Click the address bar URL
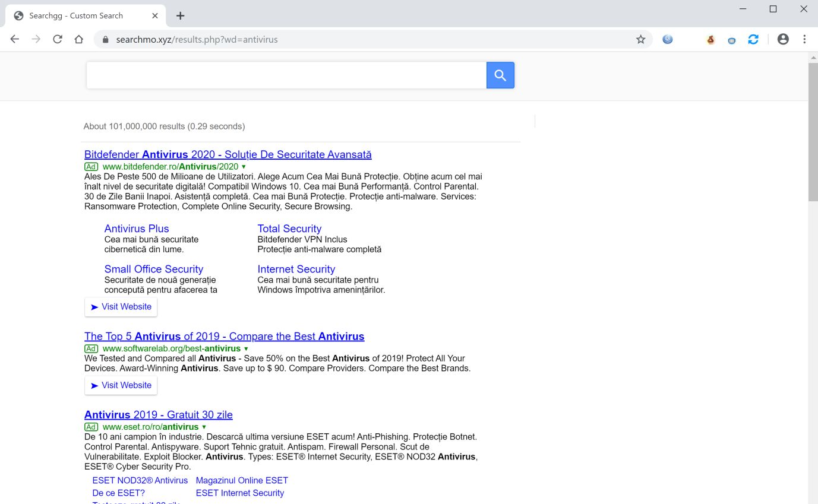The width and height of the screenshot is (818, 504). (x=197, y=40)
